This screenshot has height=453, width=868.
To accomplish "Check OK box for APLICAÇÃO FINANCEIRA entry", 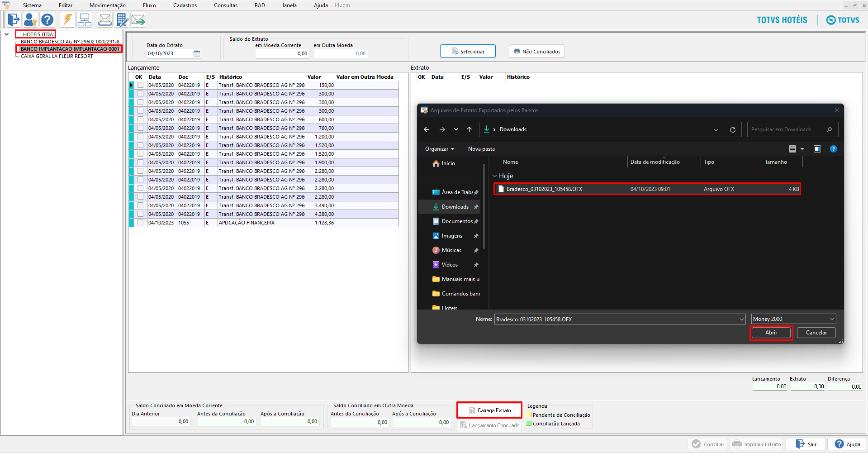I will 141,223.
